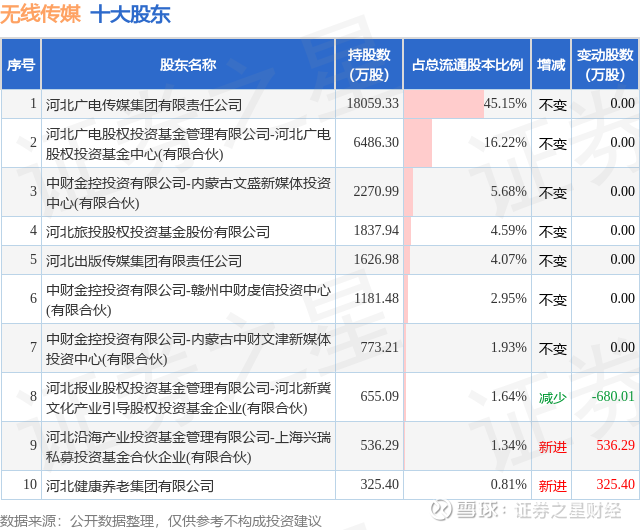This screenshot has width=640, height=530.
Task: Click shareholder 赣州中财虔信投资中心 name
Action: [188, 300]
